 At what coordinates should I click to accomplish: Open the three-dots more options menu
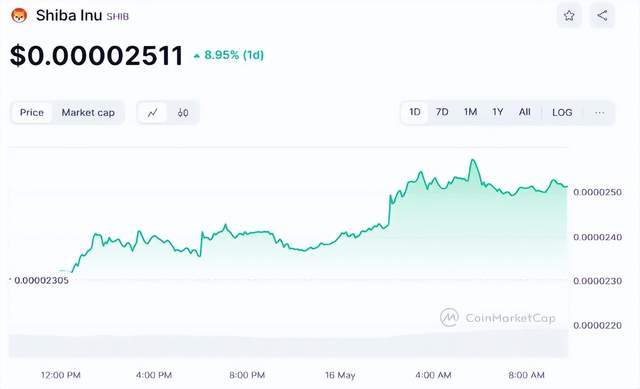[599, 113]
